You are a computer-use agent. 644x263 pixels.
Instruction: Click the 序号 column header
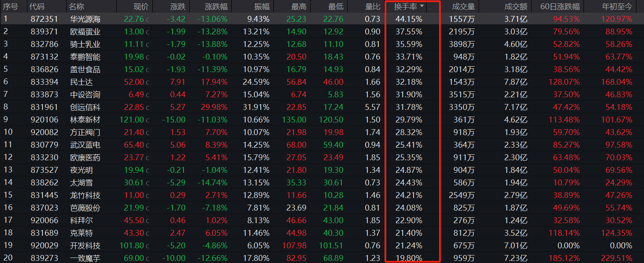coord(10,6)
